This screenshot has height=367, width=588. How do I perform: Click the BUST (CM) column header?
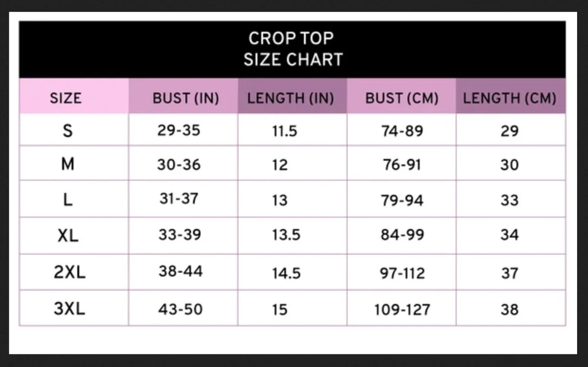(402, 98)
